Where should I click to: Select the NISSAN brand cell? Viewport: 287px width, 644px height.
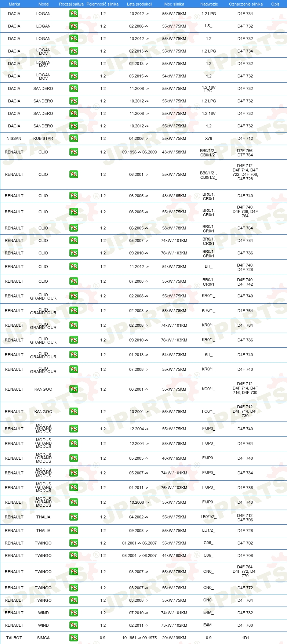(x=14, y=138)
